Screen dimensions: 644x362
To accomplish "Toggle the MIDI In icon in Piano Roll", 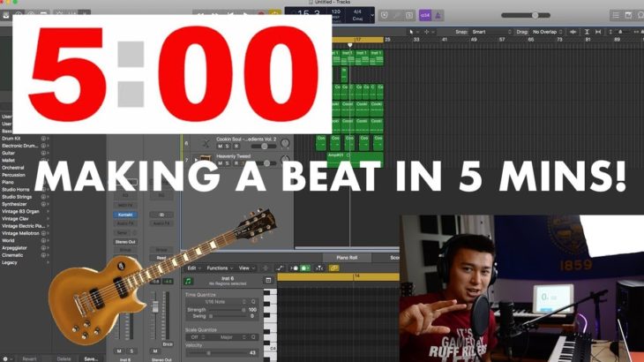I will pos(295,268).
